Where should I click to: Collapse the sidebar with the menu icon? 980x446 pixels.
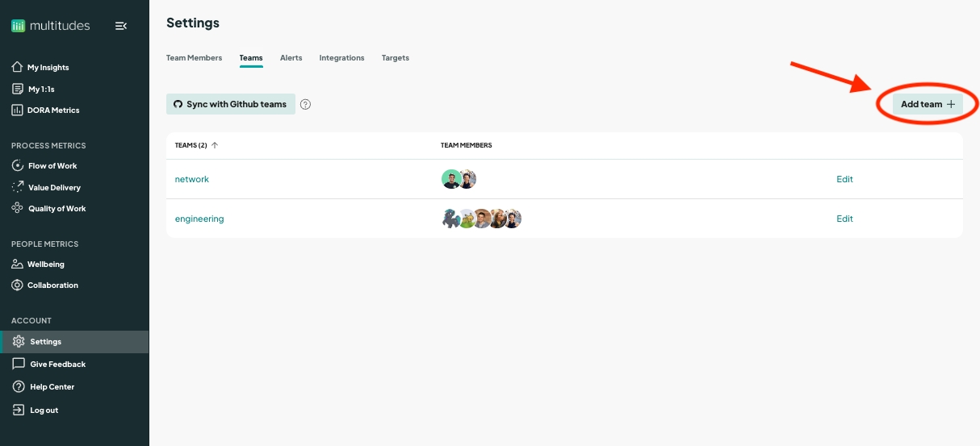coord(121,26)
